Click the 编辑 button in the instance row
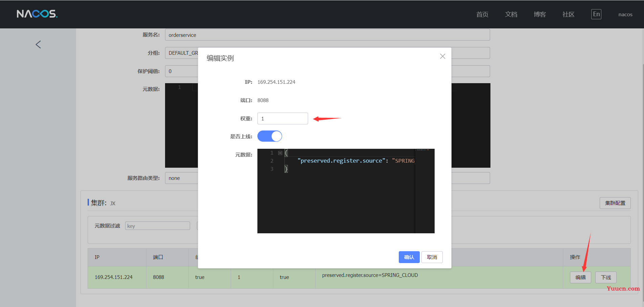 [580, 277]
